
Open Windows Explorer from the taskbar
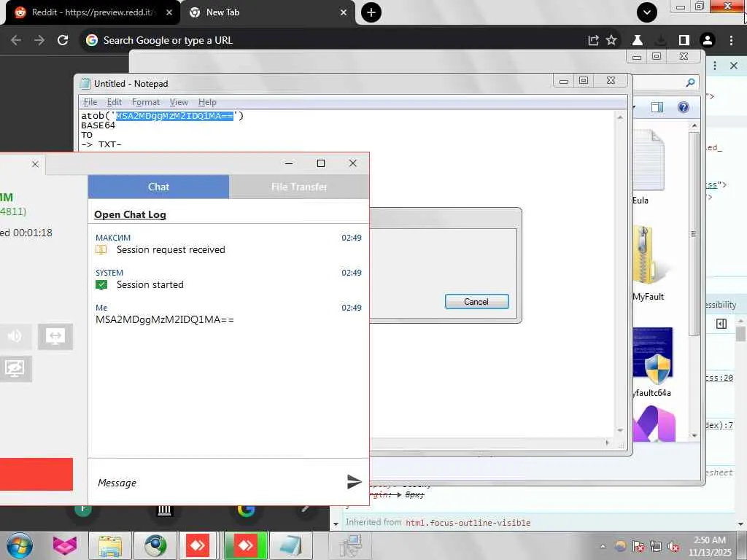[x=110, y=545]
